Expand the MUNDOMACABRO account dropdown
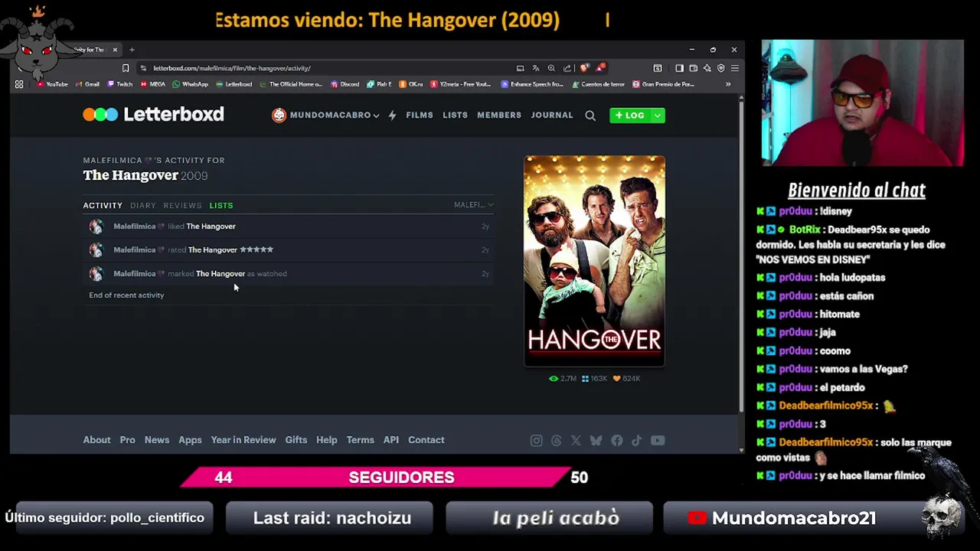 coord(325,116)
